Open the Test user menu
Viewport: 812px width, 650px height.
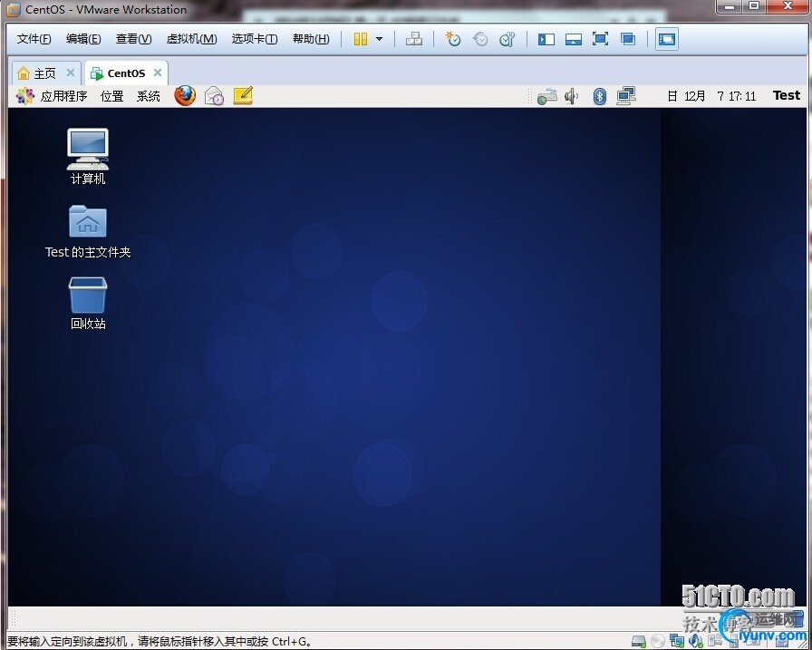pos(787,95)
